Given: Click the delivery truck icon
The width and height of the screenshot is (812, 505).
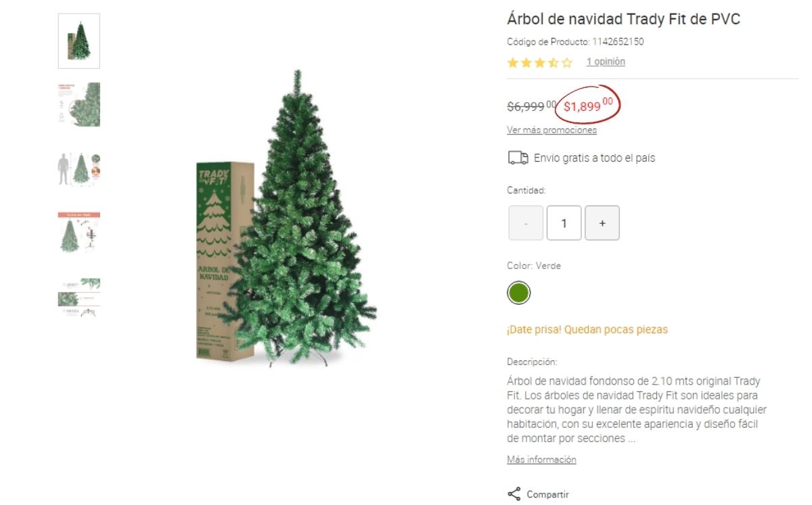Looking at the screenshot, I should [518, 158].
